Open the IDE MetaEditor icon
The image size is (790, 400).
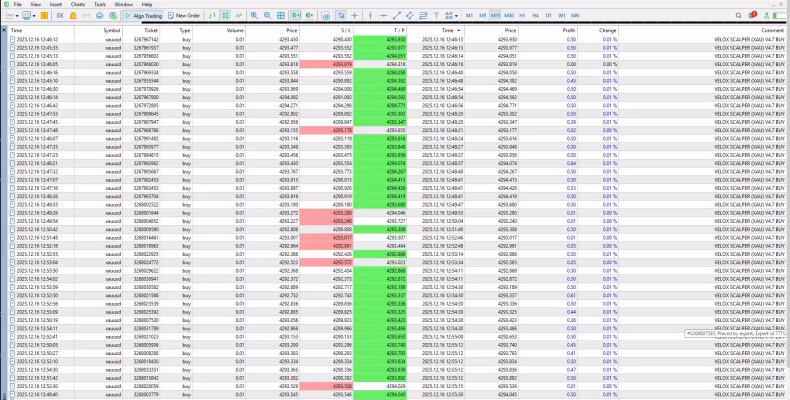(60, 16)
